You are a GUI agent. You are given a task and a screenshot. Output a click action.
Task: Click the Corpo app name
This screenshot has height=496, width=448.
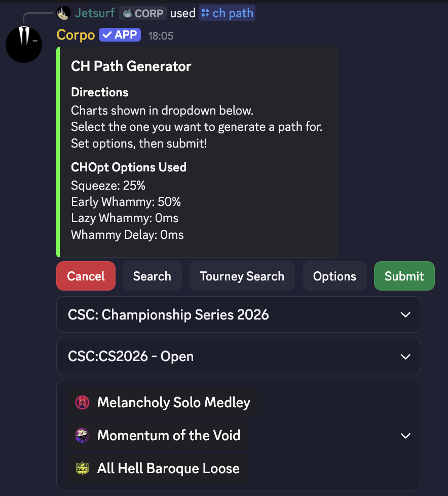pyautogui.click(x=76, y=35)
